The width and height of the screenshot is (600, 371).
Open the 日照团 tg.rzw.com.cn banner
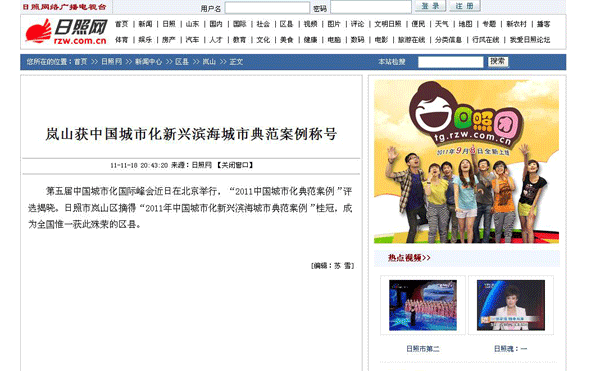click(466, 161)
